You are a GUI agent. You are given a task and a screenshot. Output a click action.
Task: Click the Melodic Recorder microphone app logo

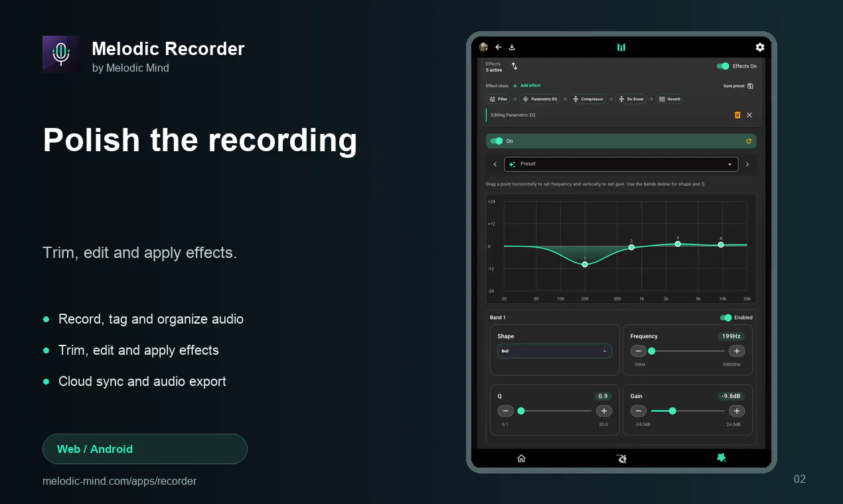click(61, 54)
